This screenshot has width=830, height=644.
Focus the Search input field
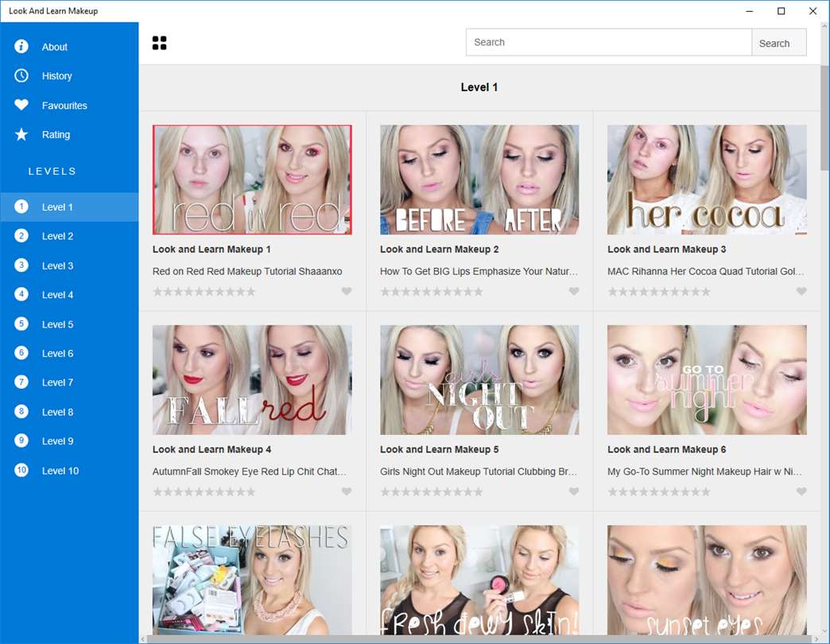(x=609, y=42)
